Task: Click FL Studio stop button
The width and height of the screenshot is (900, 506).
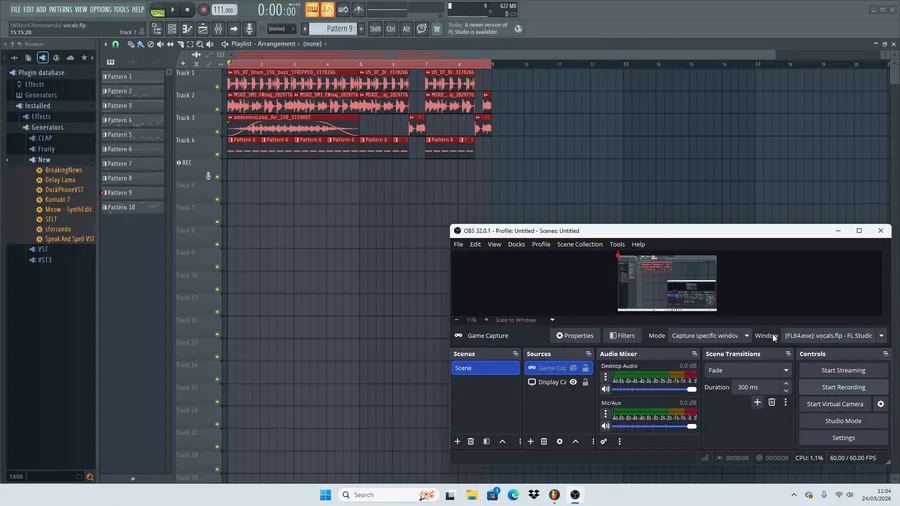Action: 187,10
